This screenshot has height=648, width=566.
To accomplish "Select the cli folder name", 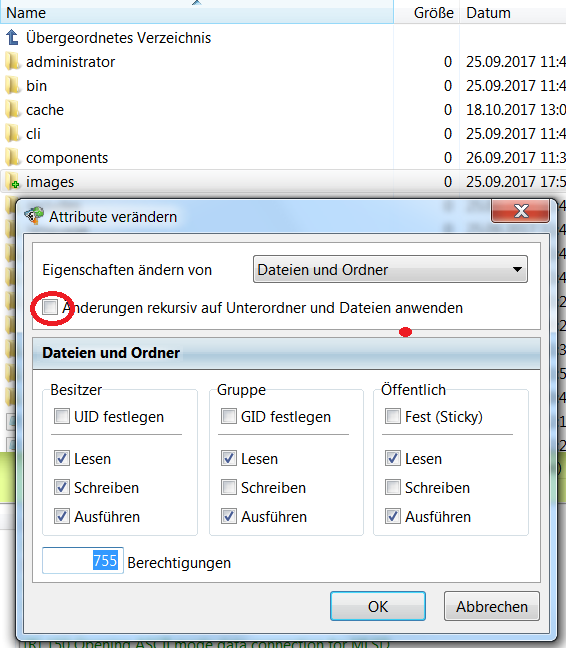I will click(x=33, y=133).
